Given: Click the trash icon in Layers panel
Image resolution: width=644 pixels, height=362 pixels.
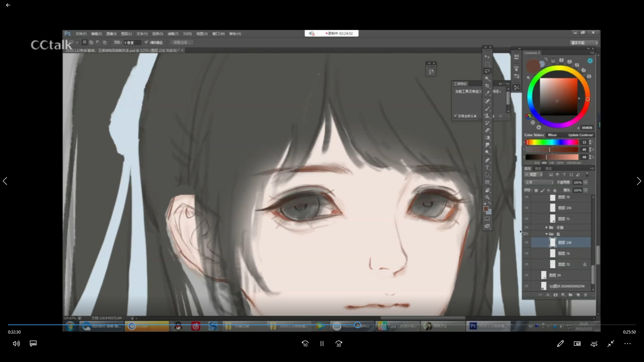Looking at the screenshot, I should 586,295.
